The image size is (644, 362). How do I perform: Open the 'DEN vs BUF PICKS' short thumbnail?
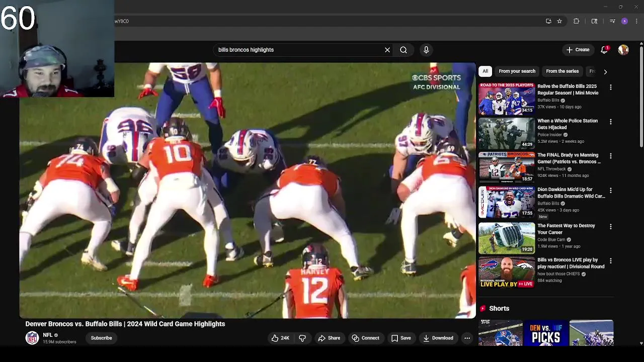[x=546, y=333]
